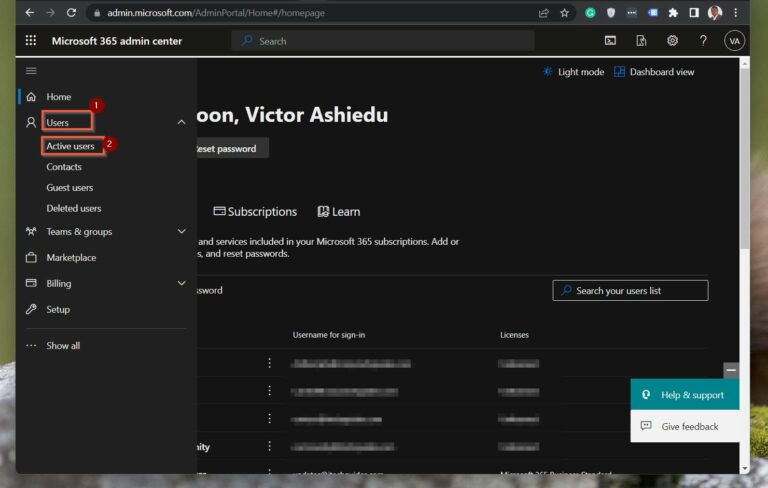Click the admin center Search box
768x488 pixels.
pyautogui.click(x=383, y=41)
